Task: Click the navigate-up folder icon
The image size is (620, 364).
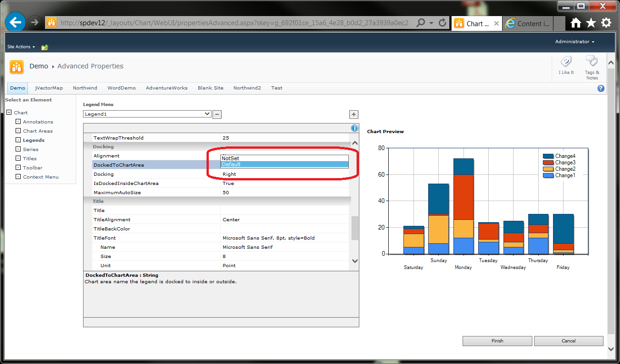Action: pyautogui.click(x=45, y=47)
